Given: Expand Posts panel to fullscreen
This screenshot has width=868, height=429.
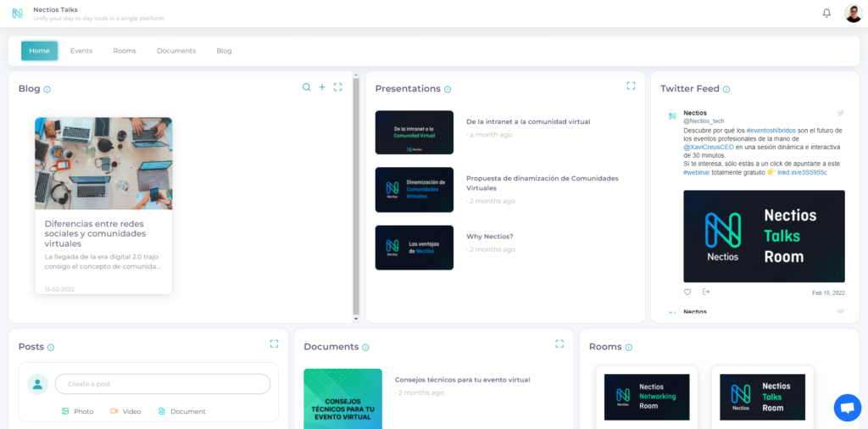Looking at the screenshot, I should (x=275, y=343).
